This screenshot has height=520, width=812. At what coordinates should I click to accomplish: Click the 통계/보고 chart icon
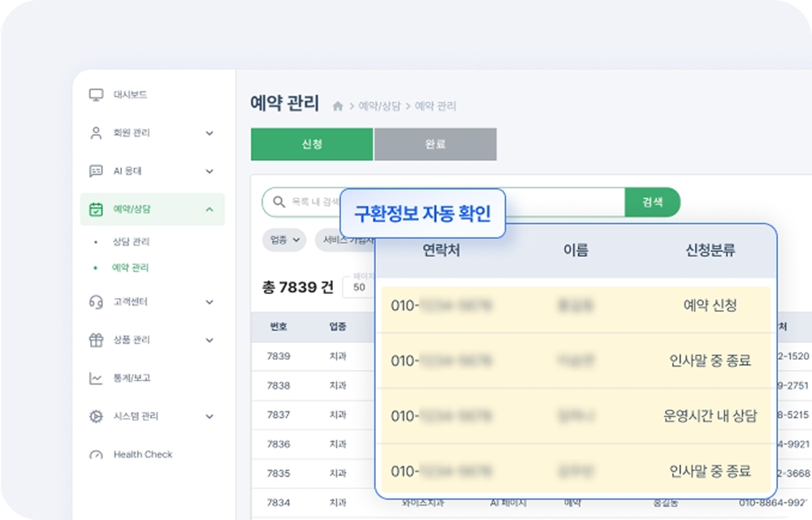coord(96,379)
